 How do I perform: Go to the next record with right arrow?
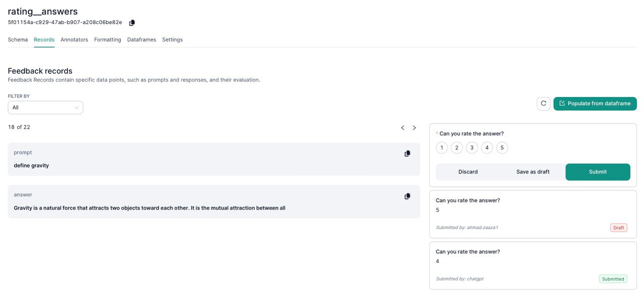click(x=414, y=128)
